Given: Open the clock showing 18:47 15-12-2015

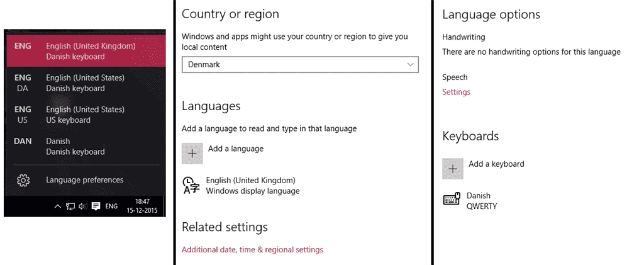Looking at the screenshot, I should 142,206.
